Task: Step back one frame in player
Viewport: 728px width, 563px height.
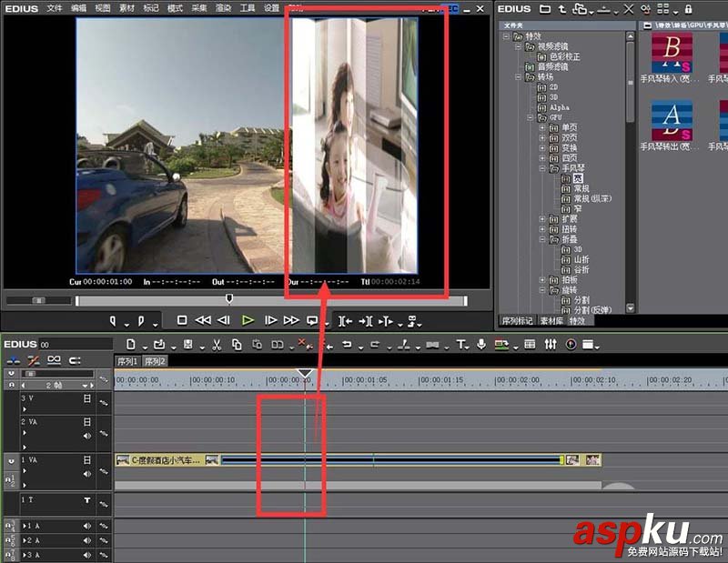Action: pos(224,320)
